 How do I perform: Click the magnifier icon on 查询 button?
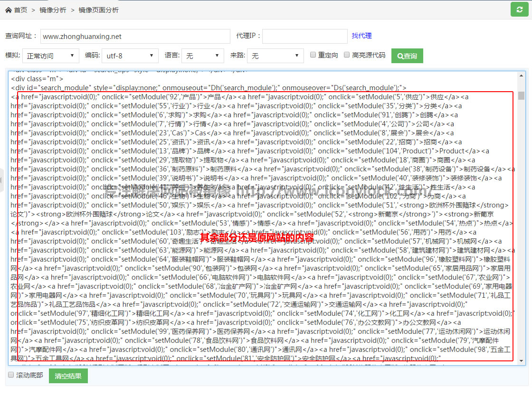click(400, 56)
